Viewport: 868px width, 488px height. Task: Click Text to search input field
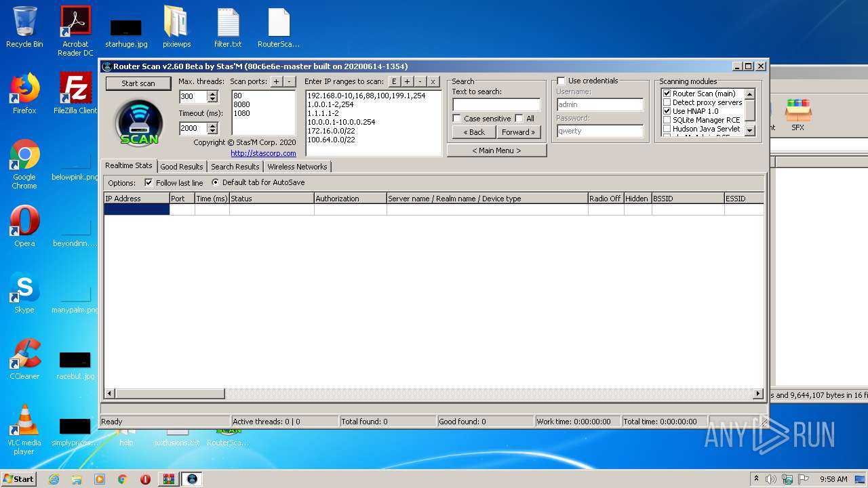point(496,104)
